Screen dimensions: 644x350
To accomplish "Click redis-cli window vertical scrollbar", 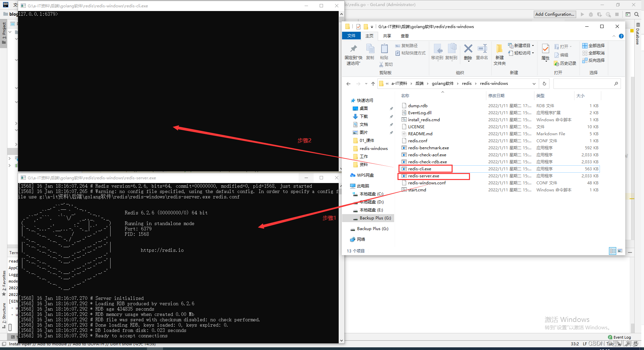I will point(341,92).
